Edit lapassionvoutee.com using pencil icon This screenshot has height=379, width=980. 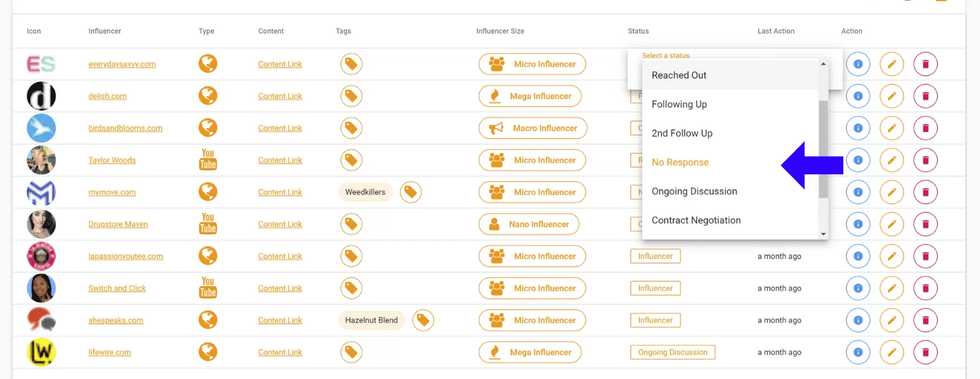pyautogui.click(x=891, y=256)
